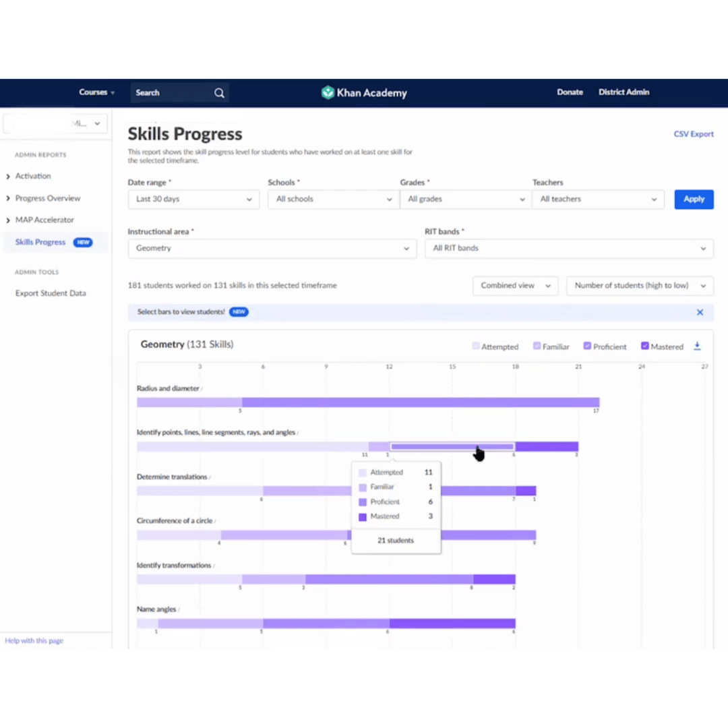Click the CSV Export link
This screenshot has width=728, height=728.
click(694, 134)
